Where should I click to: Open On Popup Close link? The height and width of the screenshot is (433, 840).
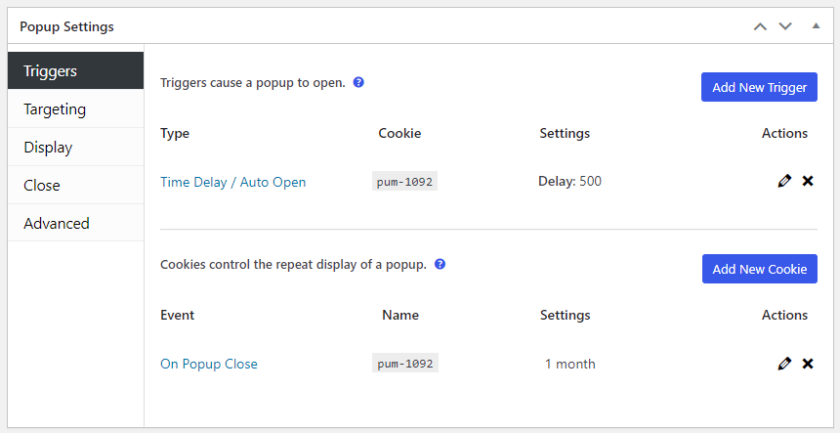coord(209,364)
